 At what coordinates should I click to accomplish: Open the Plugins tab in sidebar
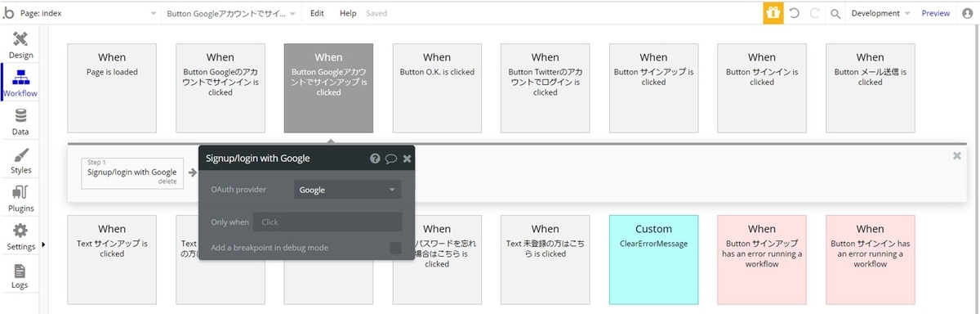(x=20, y=198)
